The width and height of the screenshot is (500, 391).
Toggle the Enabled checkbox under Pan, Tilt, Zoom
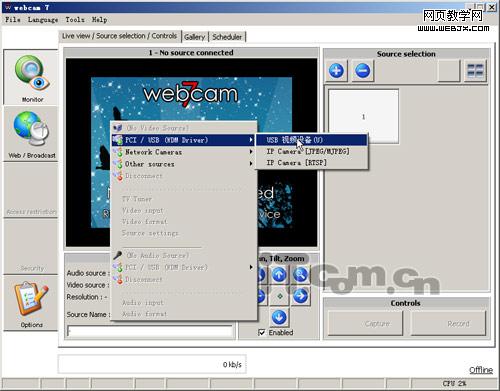(262, 332)
